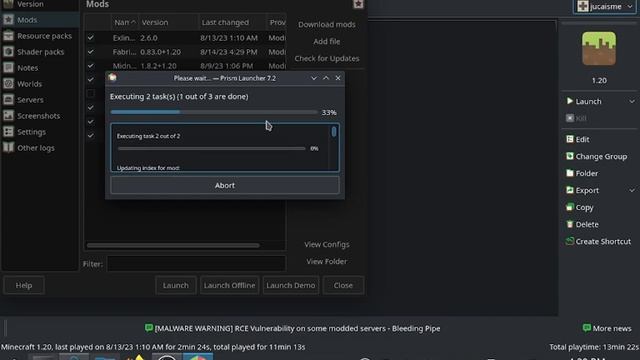Click the jucaisme account avatar icon

(x=583, y=6)
